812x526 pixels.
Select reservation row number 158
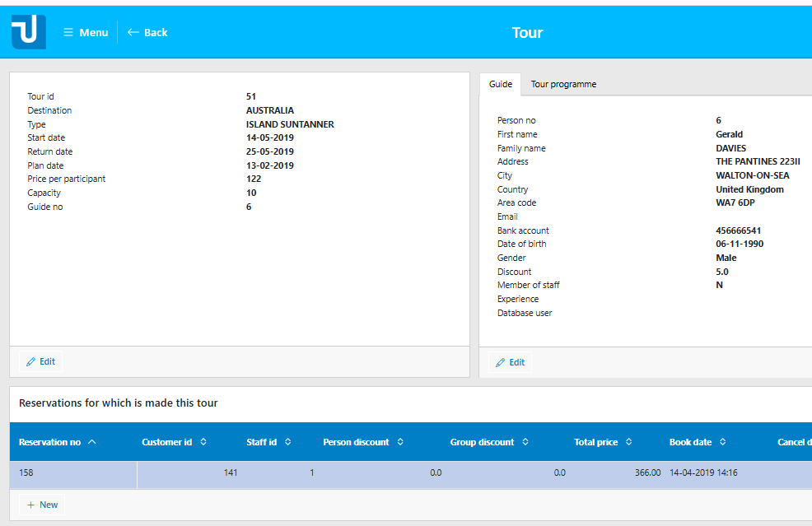pos(26,473)
